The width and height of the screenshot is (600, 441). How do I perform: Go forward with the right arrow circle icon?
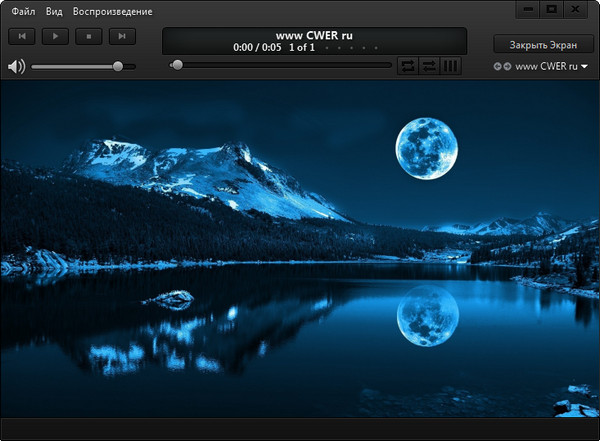tap(507, 66)
